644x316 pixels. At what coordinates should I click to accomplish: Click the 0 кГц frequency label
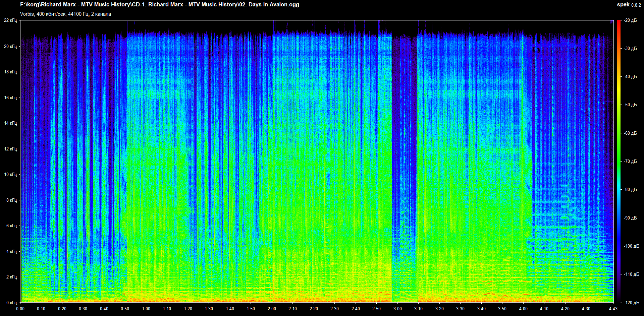click(11, 303)
